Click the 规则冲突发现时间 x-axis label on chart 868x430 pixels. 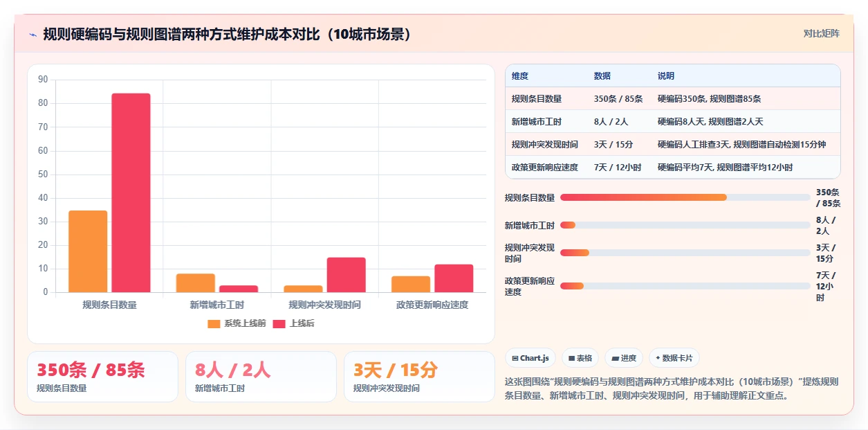point(324,305)
